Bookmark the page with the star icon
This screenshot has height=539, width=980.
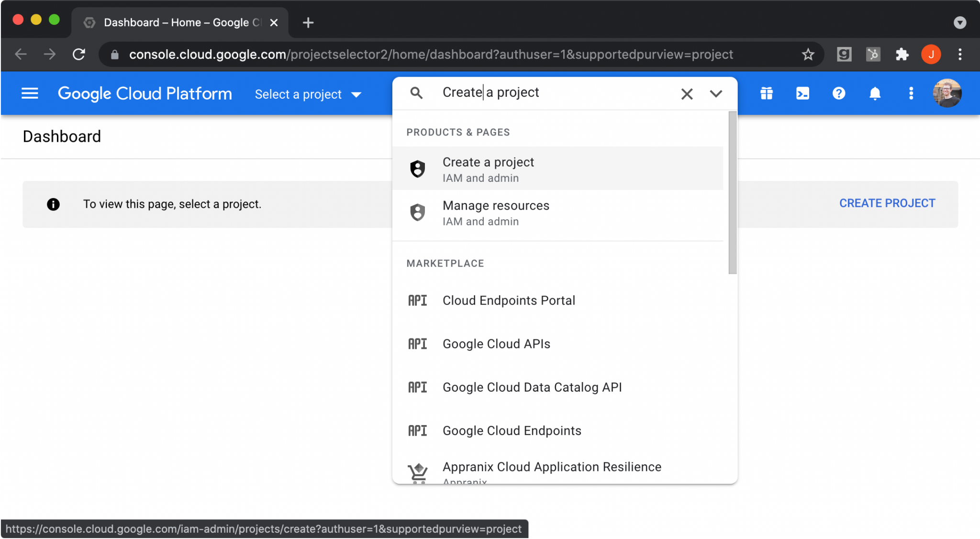tap(808, 54)
